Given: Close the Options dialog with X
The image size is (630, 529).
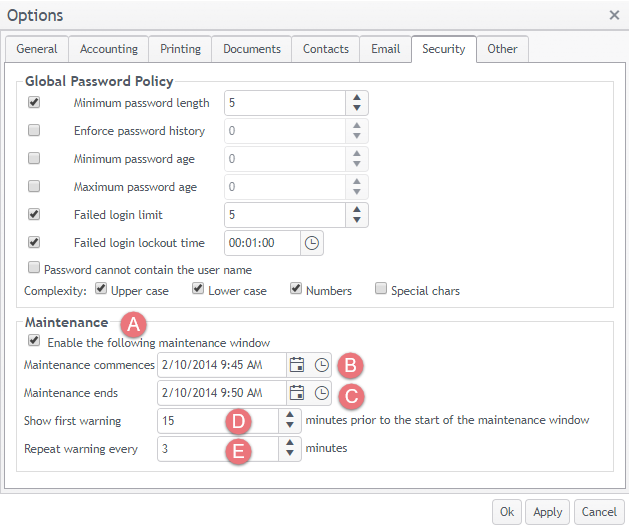Looking at the screenshot, I should [614, 15].
